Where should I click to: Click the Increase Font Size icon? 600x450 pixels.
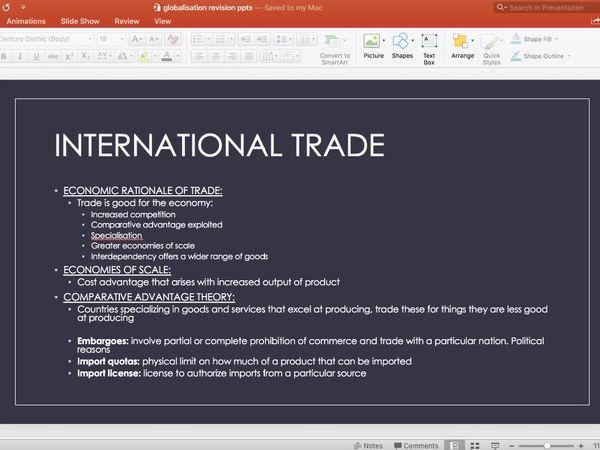tap(137, 39)
